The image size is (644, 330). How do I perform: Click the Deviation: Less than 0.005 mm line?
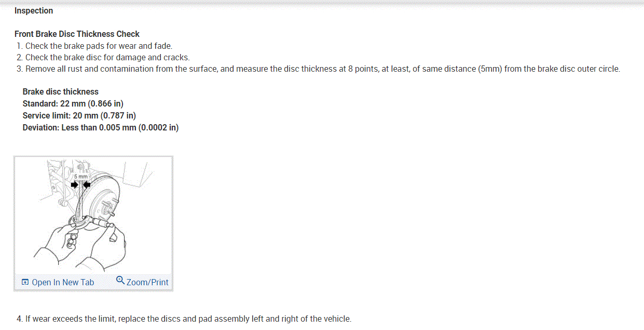[100, 127]
